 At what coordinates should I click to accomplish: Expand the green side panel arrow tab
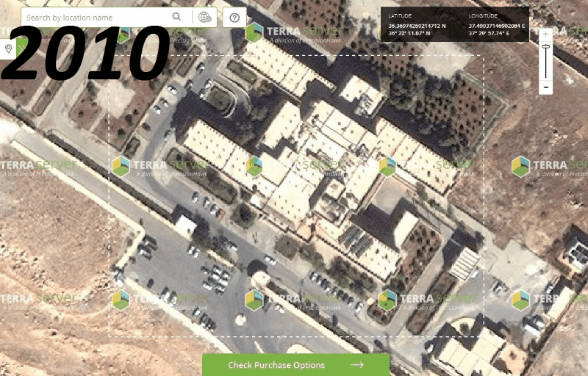pyautogui.click(x=22, y=48)
